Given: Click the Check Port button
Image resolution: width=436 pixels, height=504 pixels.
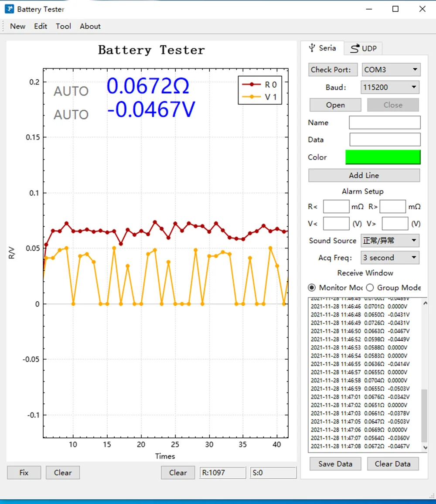Looking at the screenshot, I should (333, 70).
